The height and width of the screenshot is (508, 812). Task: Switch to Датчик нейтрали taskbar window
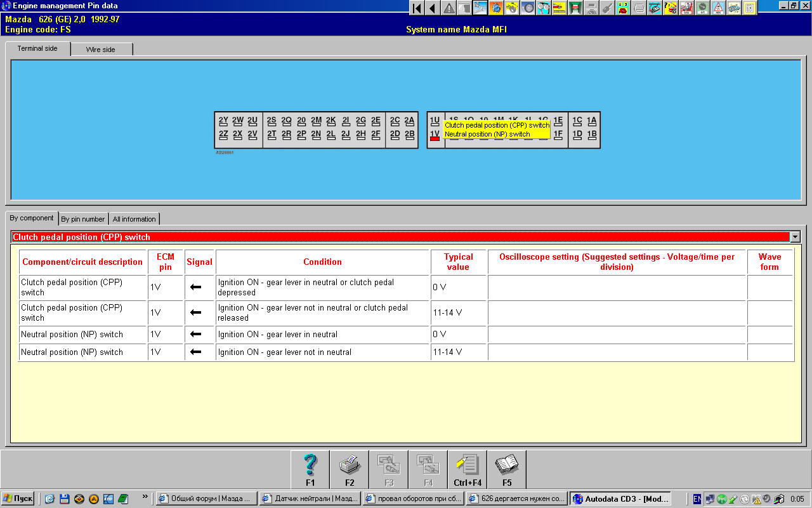click(310, 498)
